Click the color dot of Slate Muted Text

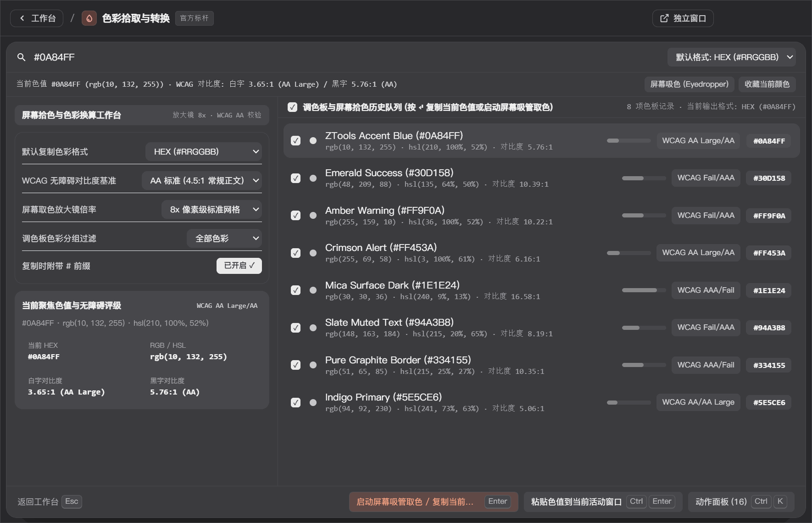tap(313, 328)
